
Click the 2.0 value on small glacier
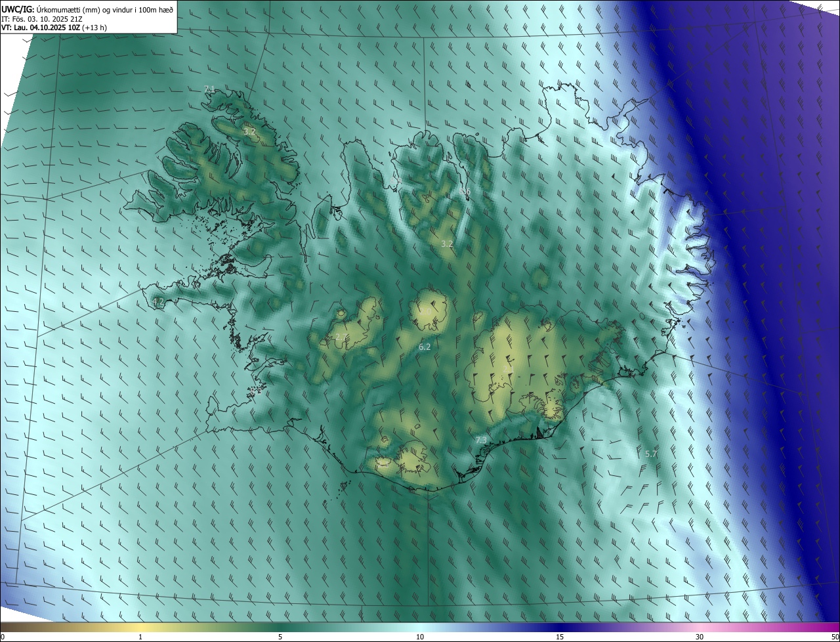pos(426,312)
